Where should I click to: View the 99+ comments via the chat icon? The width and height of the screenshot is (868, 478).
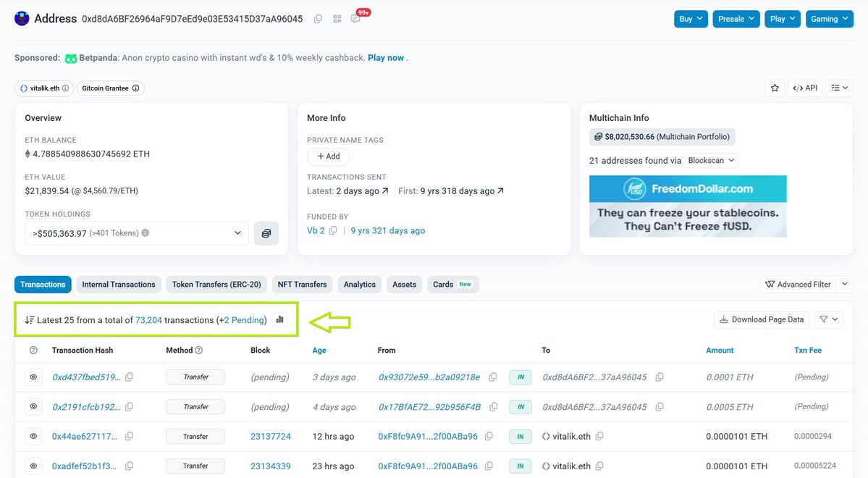click(x=356, y=19)
